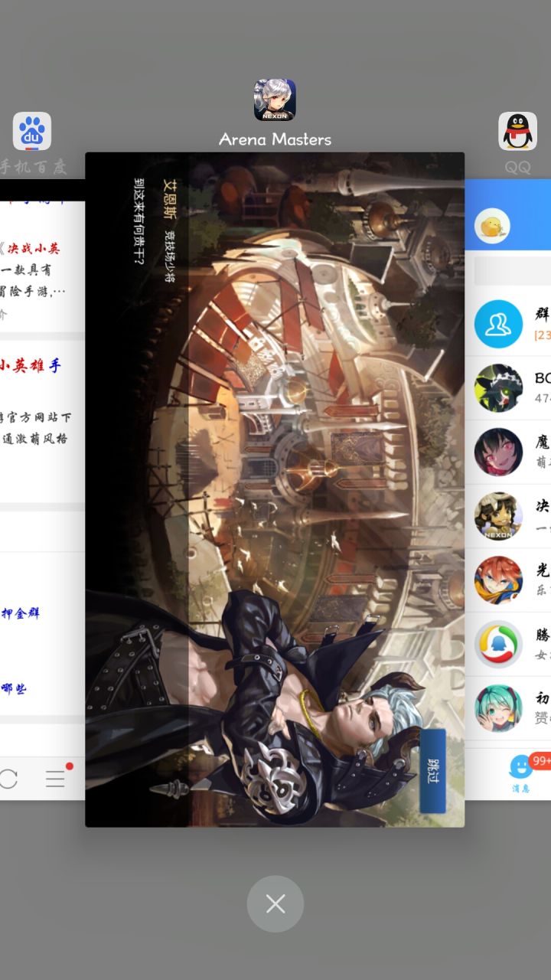Open the Arena Masters app preview card
The image size is (551, 980).
(275, 489)
